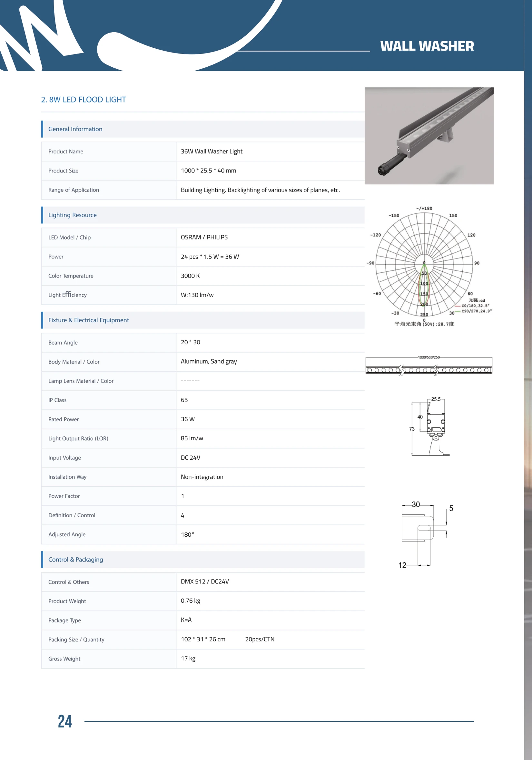This screenshot has height=760, width=532.
Task: Click the side-profile drawing with 25.5 dimension
Action: [x=429, y=427]
